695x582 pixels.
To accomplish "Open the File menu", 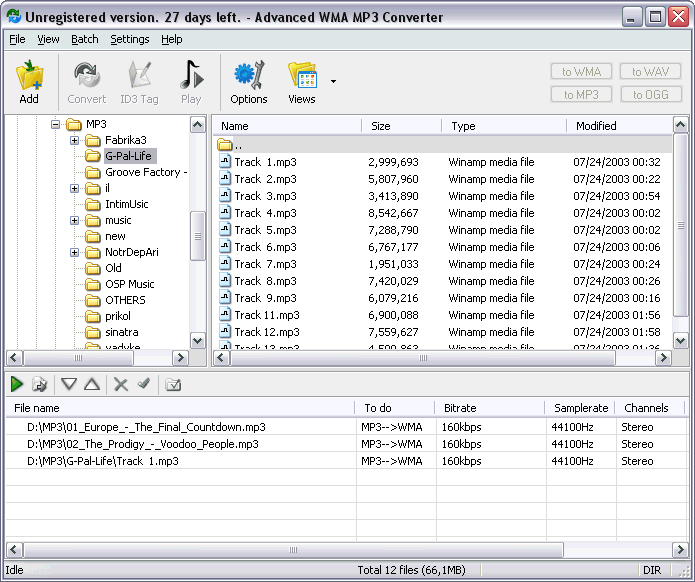I will click(17, 39).
